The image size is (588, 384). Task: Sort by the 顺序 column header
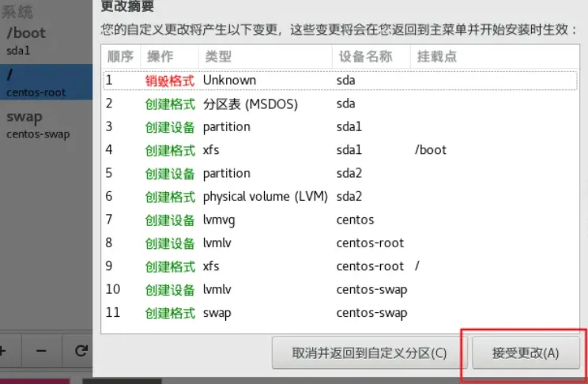point(121,57)
